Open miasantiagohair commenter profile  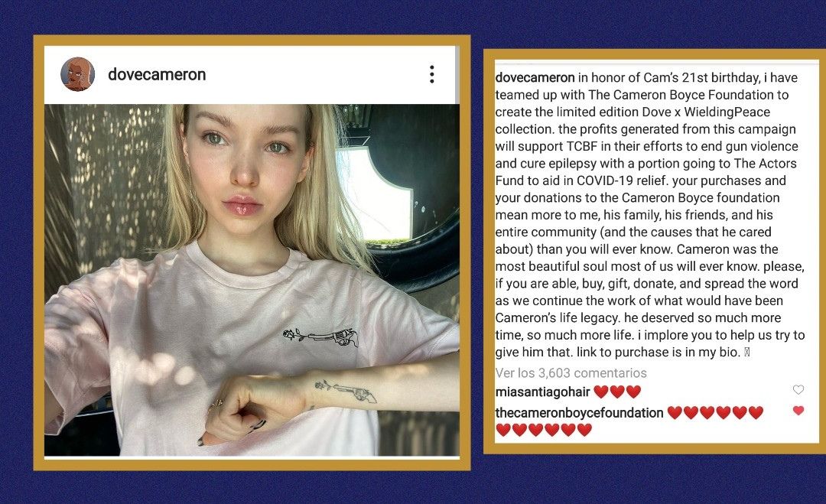click(x=542, y=392)
